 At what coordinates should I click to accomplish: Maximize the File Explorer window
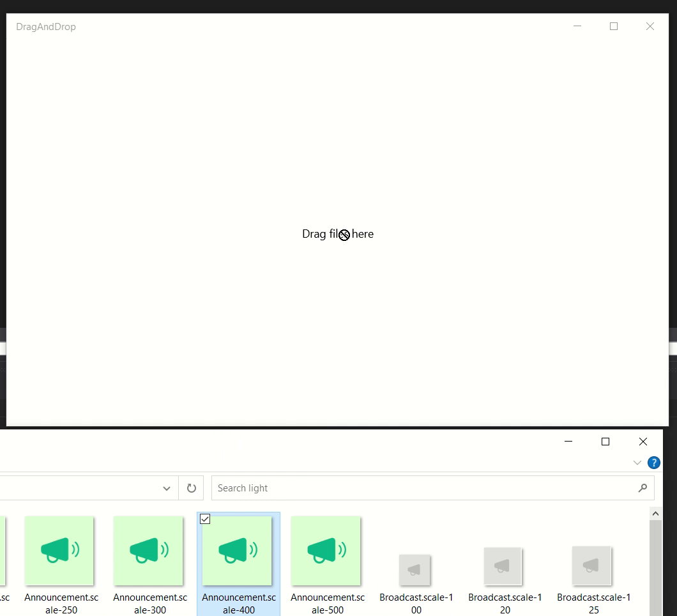[605, 442]
